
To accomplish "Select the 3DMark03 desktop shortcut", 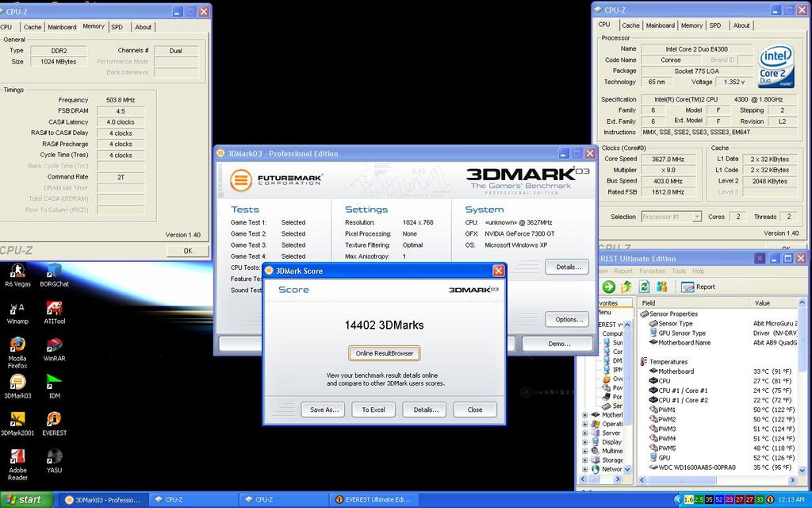I will click(x=17, y=387).
